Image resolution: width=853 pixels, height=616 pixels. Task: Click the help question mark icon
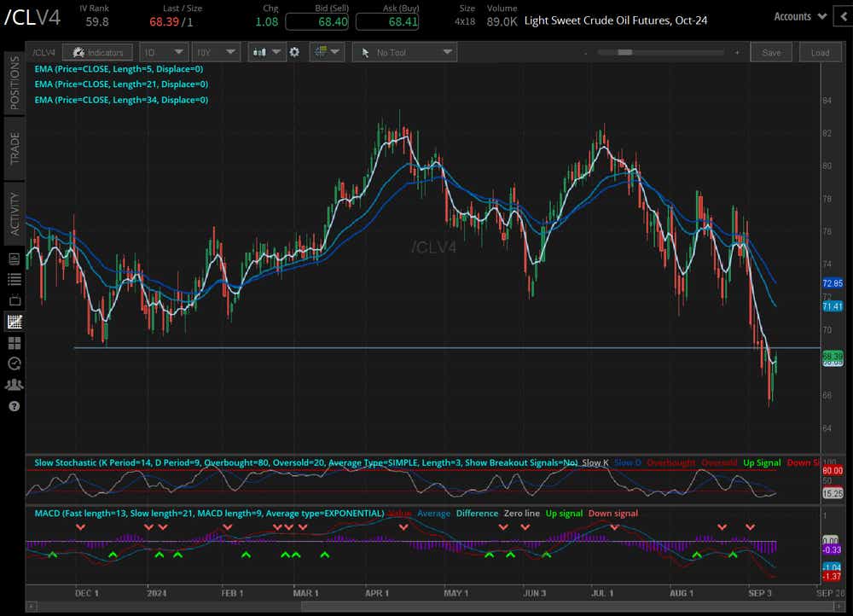tap(15, 406)
